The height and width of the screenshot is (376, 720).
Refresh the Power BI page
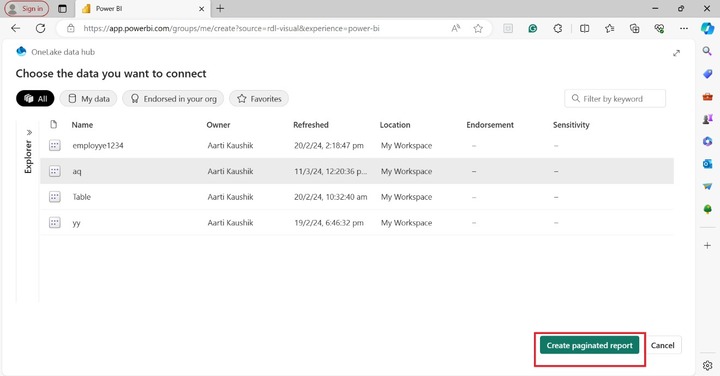(x=40, y=28)
